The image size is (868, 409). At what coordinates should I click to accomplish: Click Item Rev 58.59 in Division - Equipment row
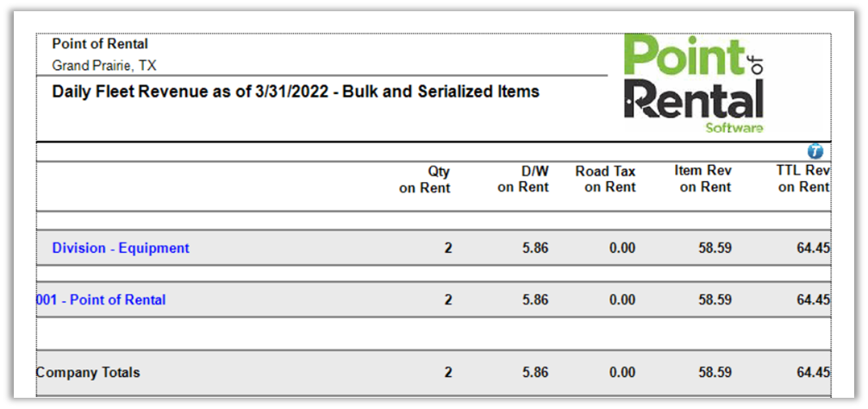point(715,249)
